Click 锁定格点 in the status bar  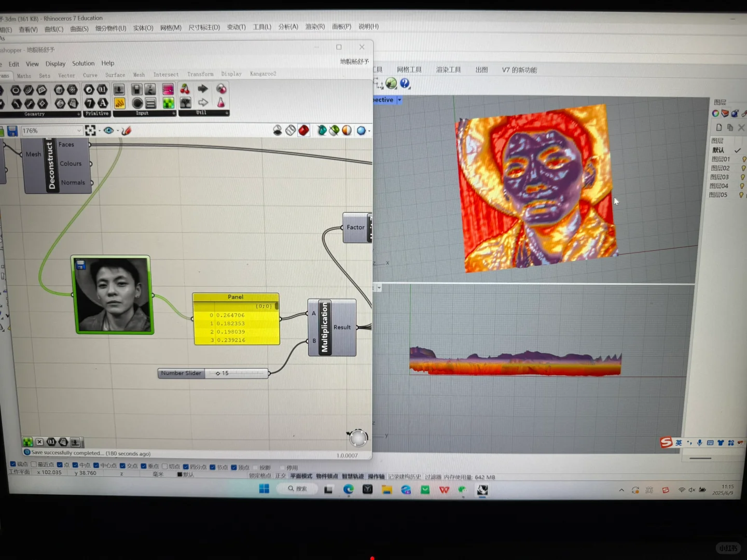point(260,475)
